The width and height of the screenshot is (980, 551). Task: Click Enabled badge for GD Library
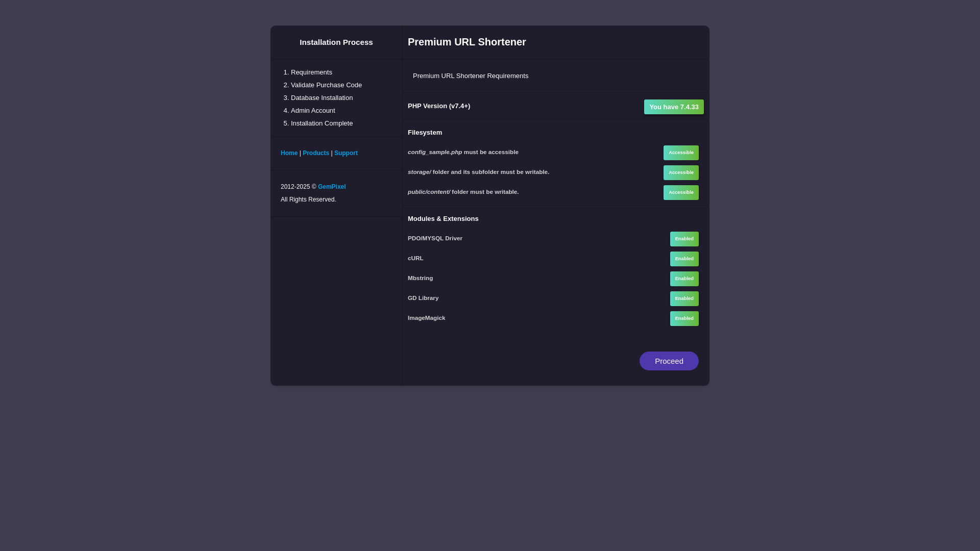coord(684,298)
